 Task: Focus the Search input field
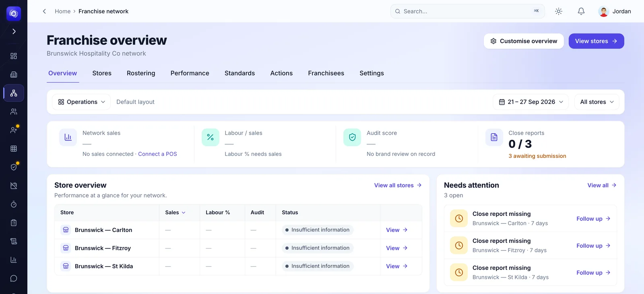468,11
